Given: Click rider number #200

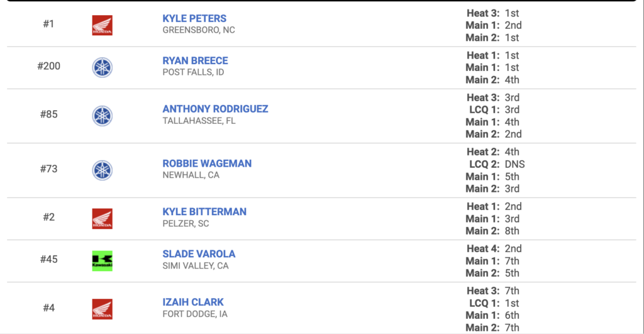Looking at the screenshot, I should (49, 66).
